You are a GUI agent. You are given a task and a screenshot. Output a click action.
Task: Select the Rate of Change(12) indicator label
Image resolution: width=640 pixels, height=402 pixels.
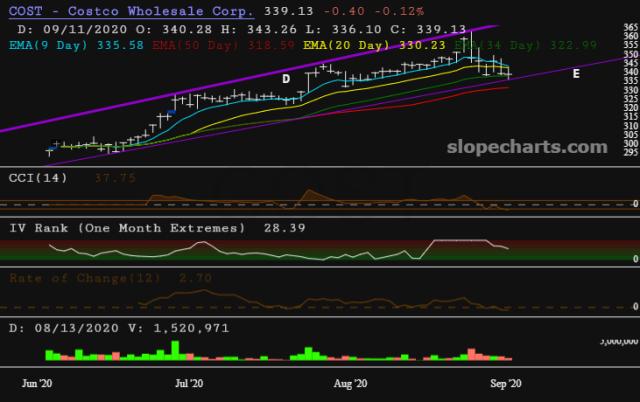85,278
